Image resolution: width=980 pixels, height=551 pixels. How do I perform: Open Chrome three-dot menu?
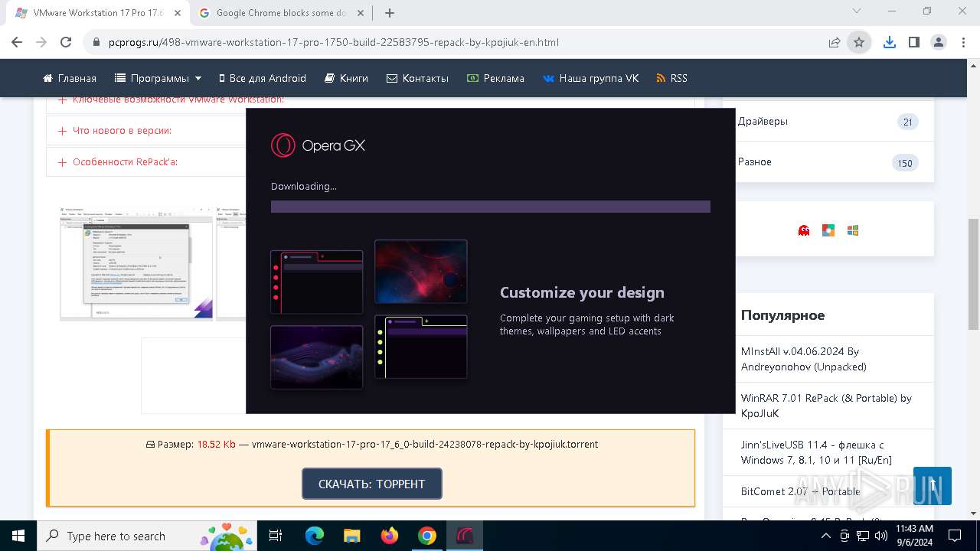click(x=963, y=42)
